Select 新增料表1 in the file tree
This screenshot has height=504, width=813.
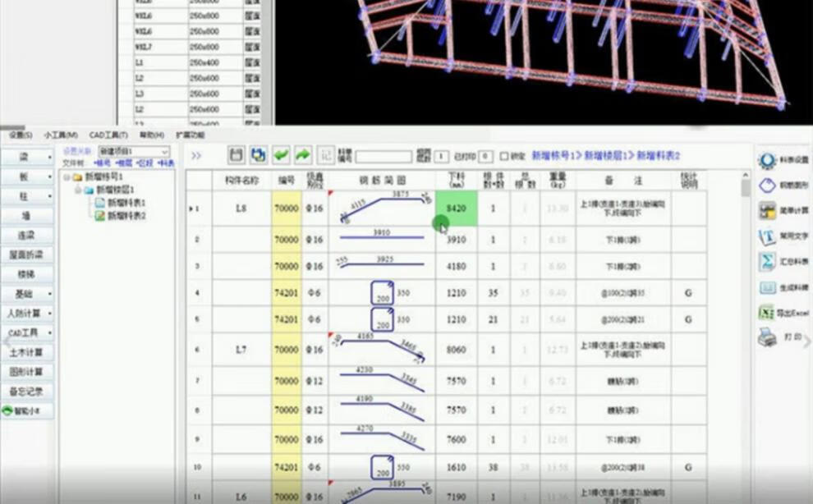(x=126, y=203)
